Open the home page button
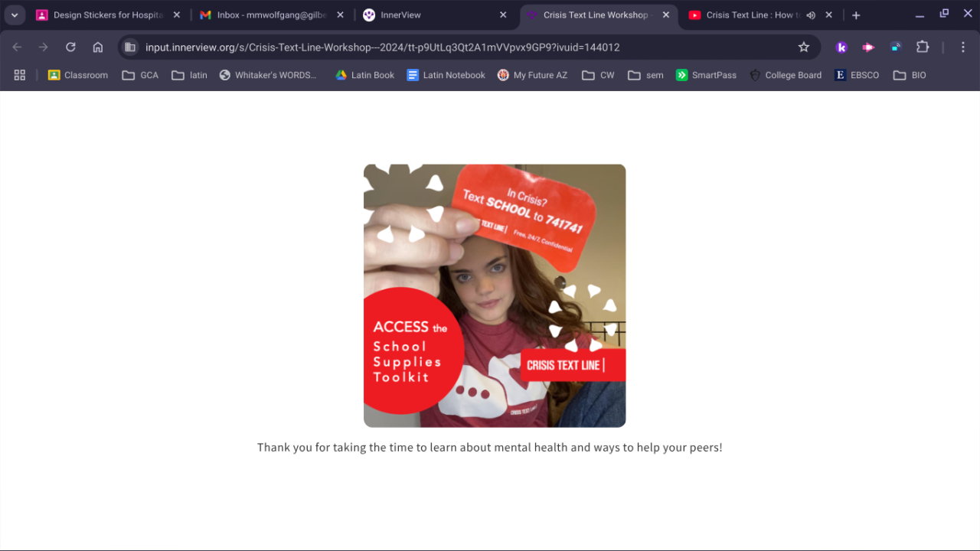The image size is (980, 551). click(98, 47)
